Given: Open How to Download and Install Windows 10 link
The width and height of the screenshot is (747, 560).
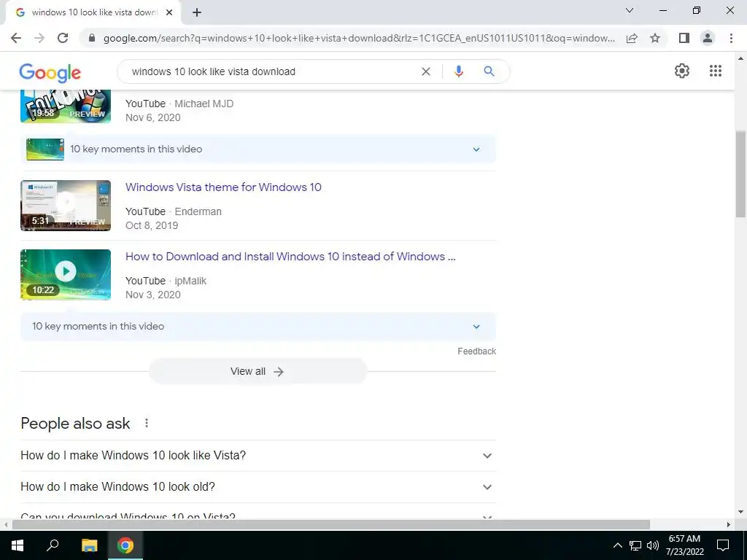Looking at the screenshot, I should click(x=290, y=257).
